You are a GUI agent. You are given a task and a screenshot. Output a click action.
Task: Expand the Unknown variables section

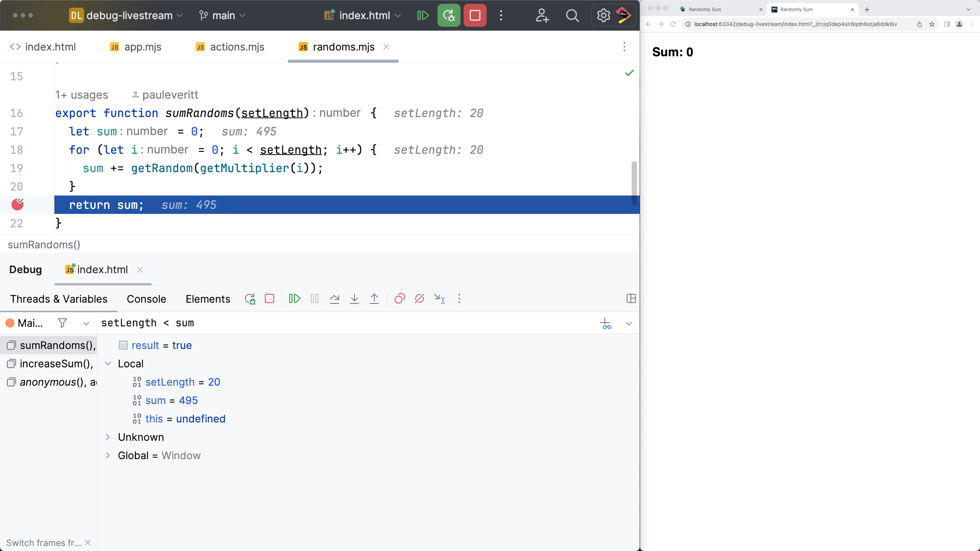pyautogui.click(x=108, y=437)
